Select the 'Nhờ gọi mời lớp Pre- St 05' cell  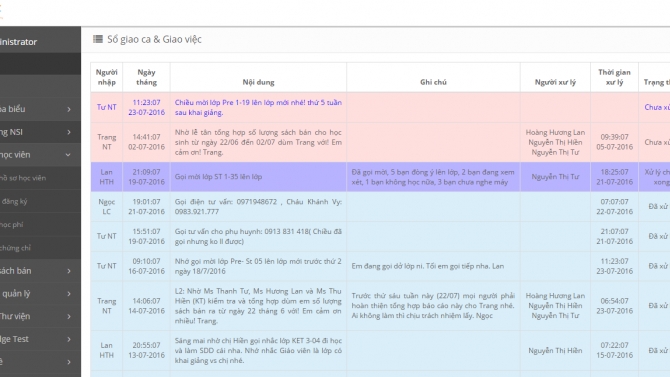coord(258,266)
